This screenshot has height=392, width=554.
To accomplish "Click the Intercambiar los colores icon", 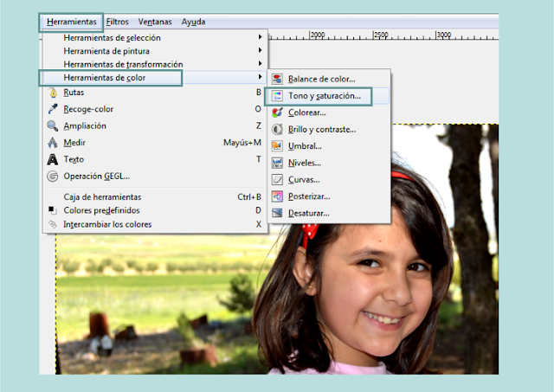I will (52, 224).
